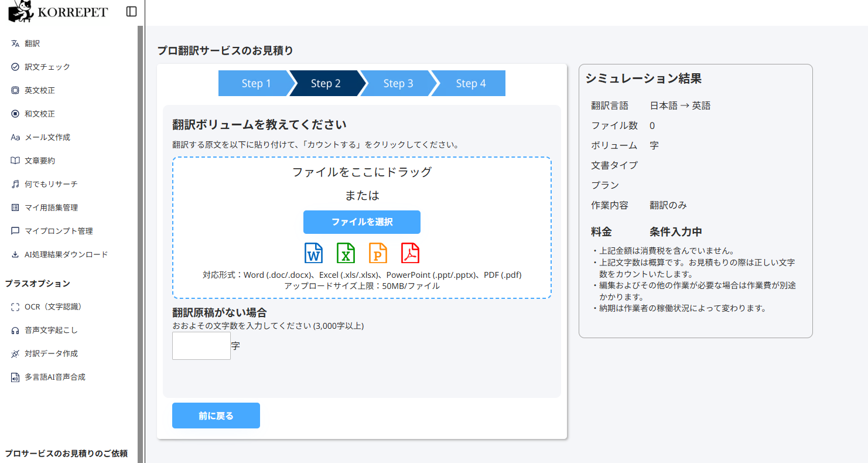Click the 条件入力中 fee status text

[676, 231]
